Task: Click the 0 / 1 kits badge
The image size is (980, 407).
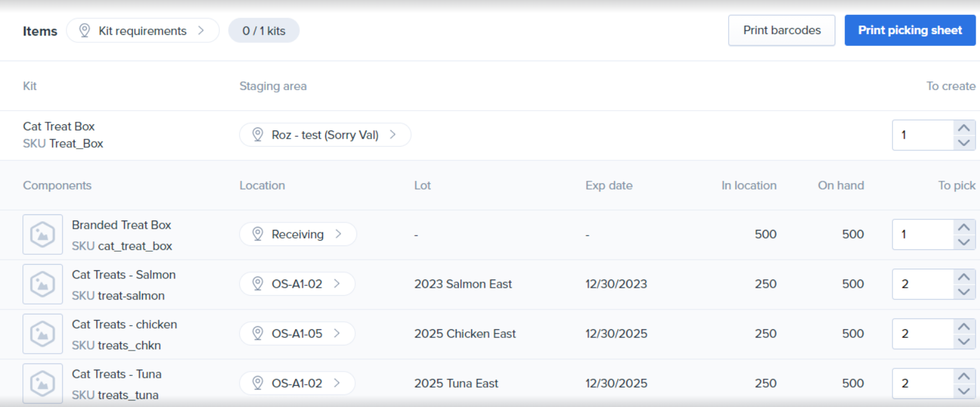Action: click(264, 30)
